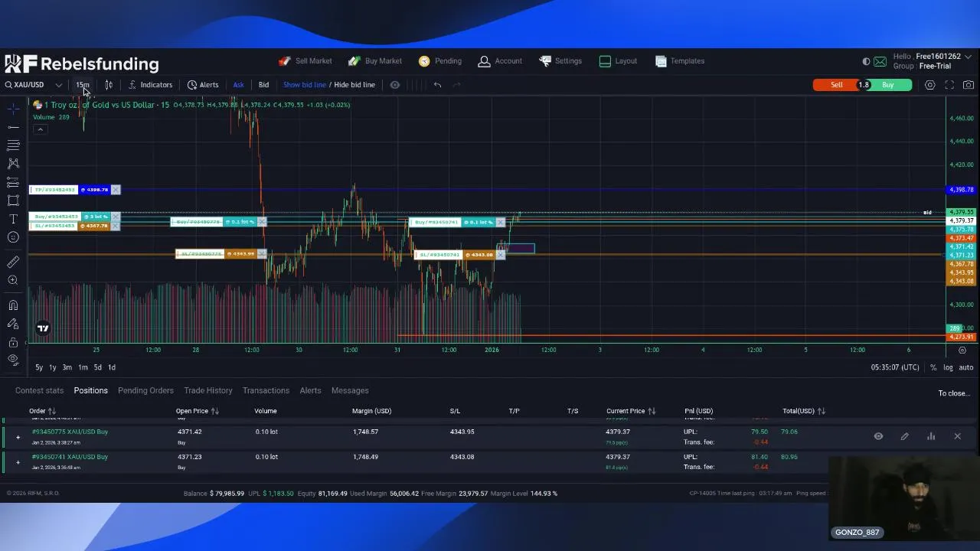Click the TradingView logo on chart
Image resolution: width=980 pixels, height=551 pixels.
[43, 328]
